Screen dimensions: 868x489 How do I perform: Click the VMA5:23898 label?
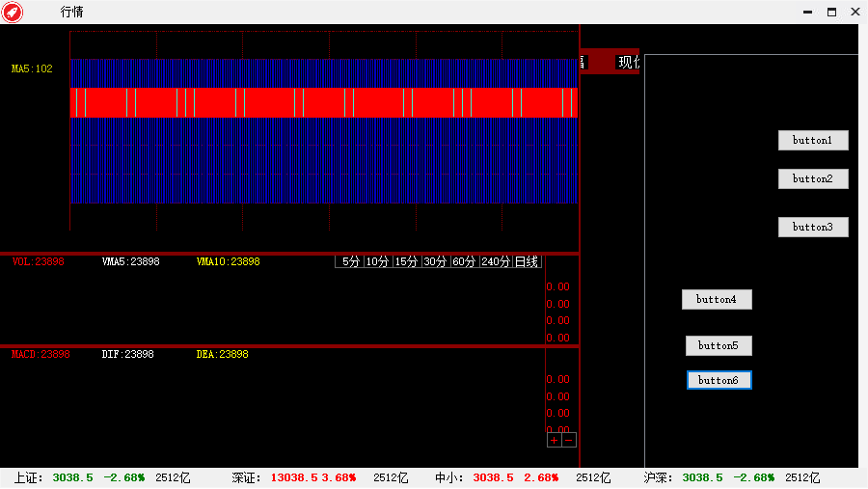tap(130, 261)
